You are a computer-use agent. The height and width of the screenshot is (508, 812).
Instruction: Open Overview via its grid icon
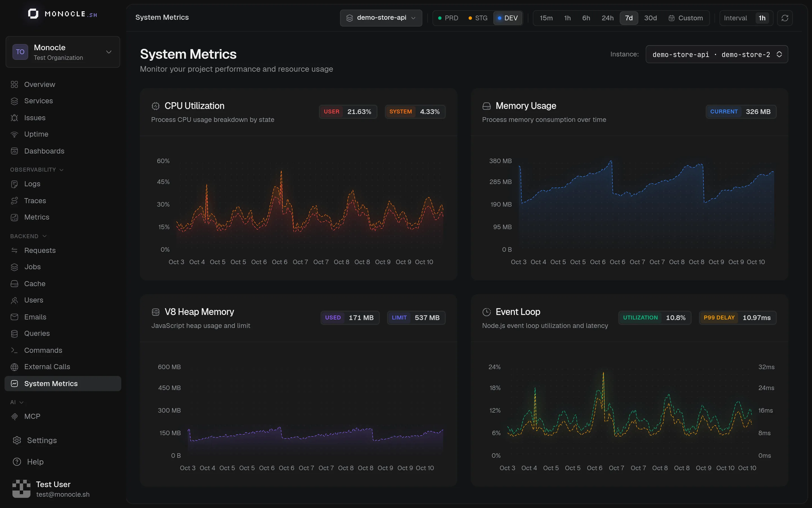[x=14, y=84]
